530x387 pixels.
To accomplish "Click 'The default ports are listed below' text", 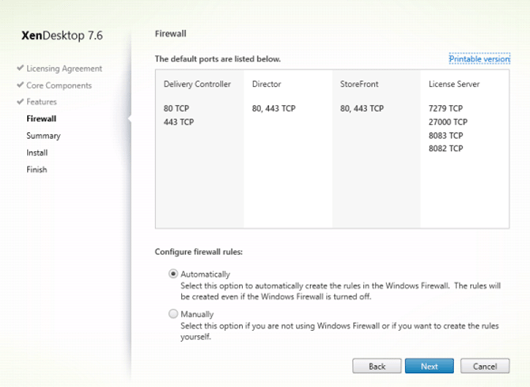I will 218,59.
